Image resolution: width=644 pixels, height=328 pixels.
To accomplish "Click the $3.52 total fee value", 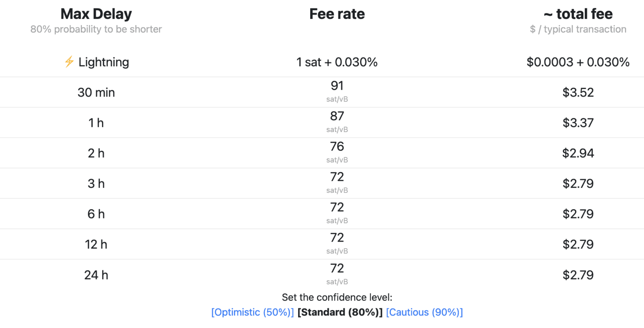I will pyautogui.click(x=578, y=92).
